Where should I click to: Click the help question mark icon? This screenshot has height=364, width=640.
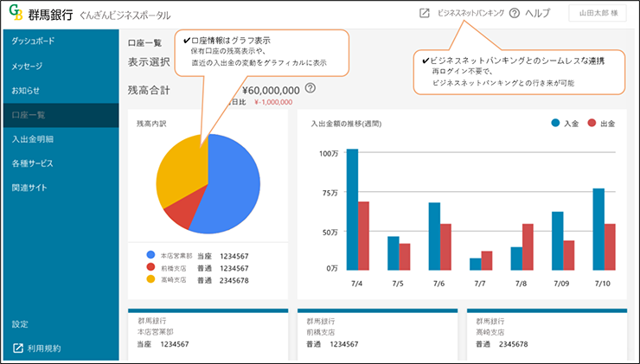pyautogui.click(x=515, y=14)
